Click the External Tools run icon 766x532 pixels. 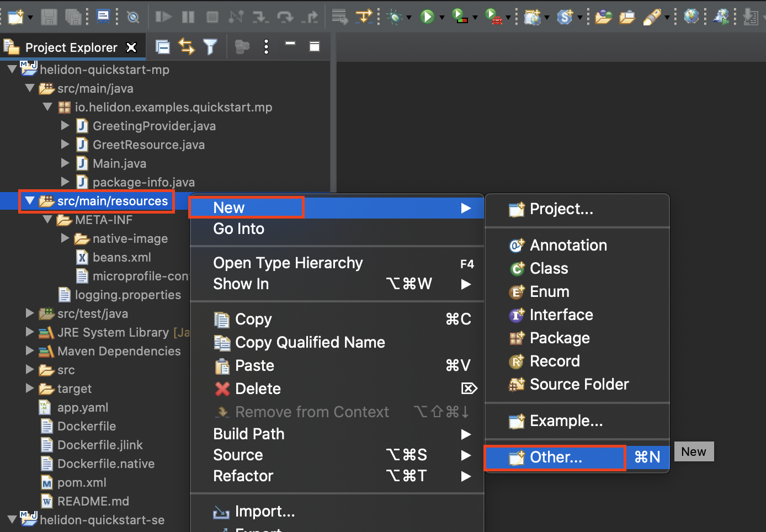point(493,16)
